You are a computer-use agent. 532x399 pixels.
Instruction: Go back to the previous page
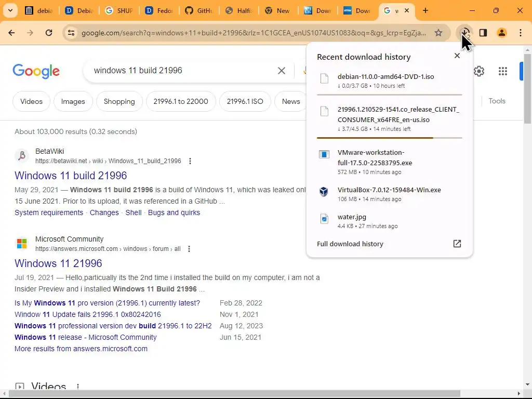click(x=11, y=33)
